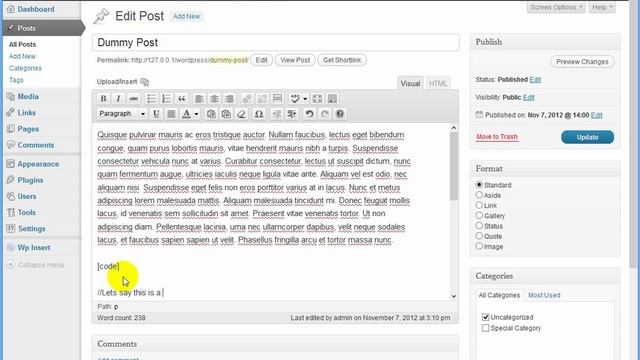Paste as plain text icon
This screenshot has height=360, width=640.
tap(211, 114)
